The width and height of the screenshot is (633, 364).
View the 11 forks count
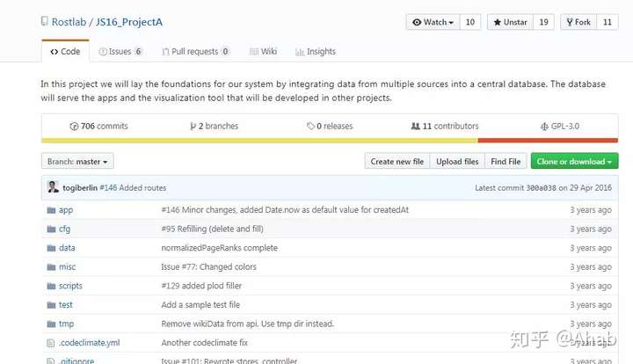[x=608, y=22]
